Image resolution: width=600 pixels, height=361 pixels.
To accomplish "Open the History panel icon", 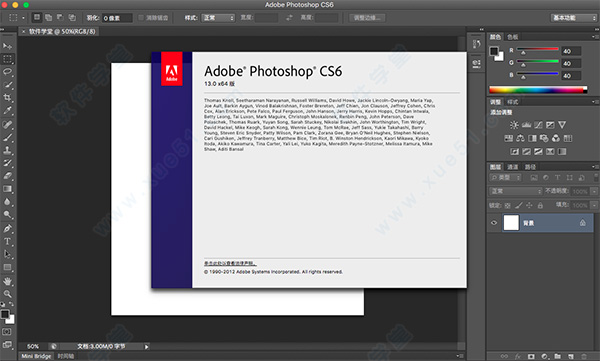I will point(476,44).
